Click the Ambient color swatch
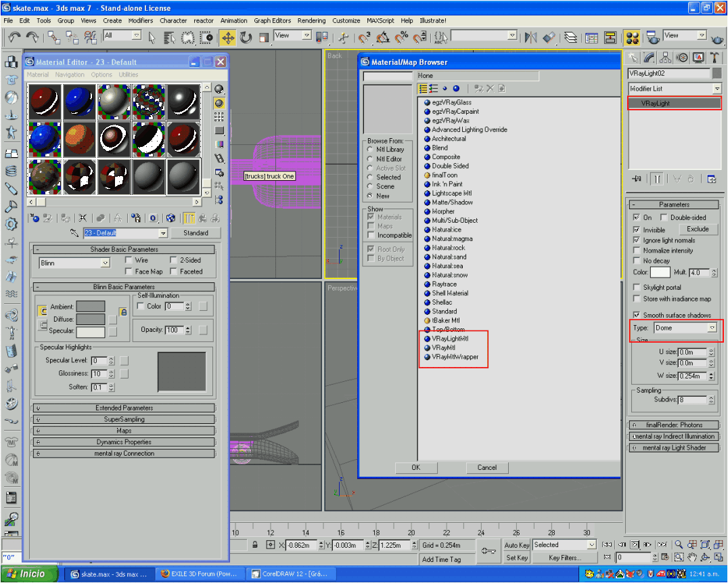 click(91, 307)
